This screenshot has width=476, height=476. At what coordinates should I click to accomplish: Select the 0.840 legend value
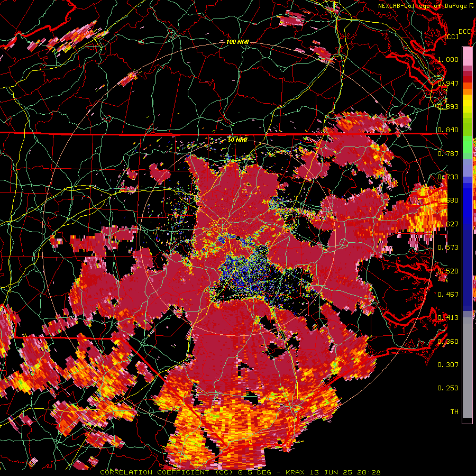[448, 130]
